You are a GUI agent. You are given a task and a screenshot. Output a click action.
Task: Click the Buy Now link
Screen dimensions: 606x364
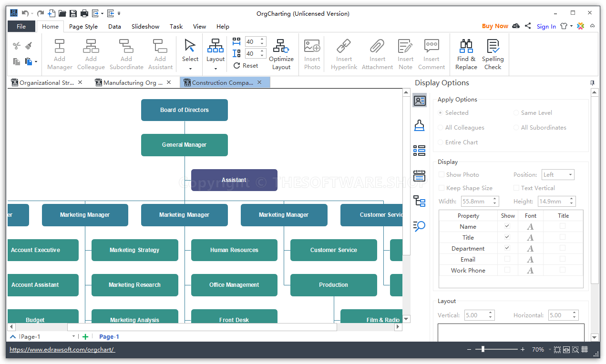click(495, 26)
